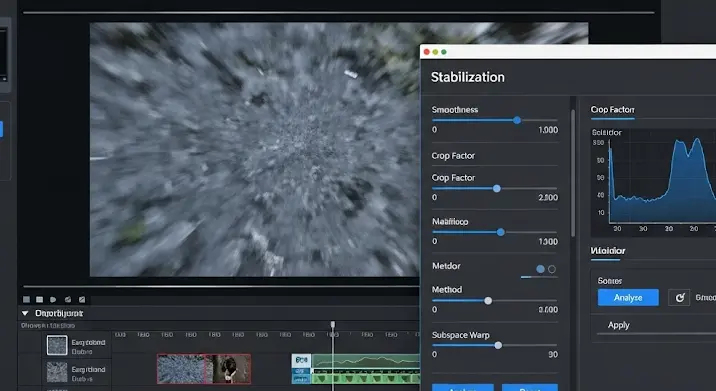Select the top track thumbnail in the timeline

(x=57, y=345)
